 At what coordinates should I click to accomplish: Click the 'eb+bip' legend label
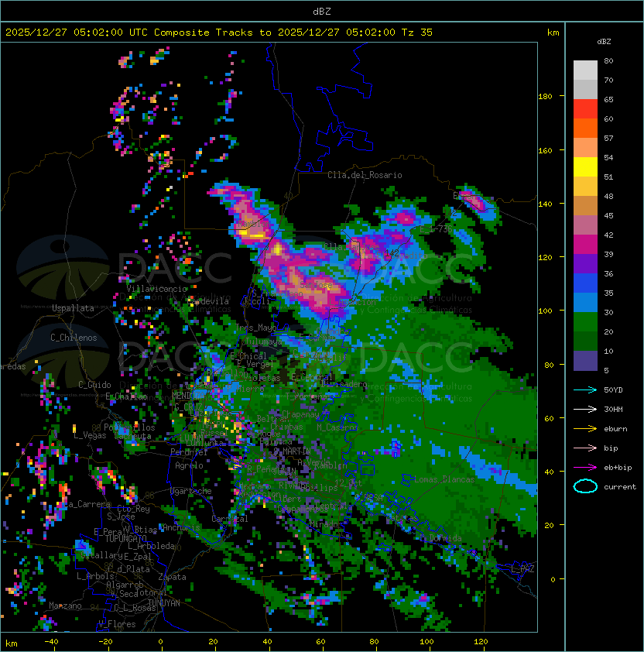tap(618, 468)
